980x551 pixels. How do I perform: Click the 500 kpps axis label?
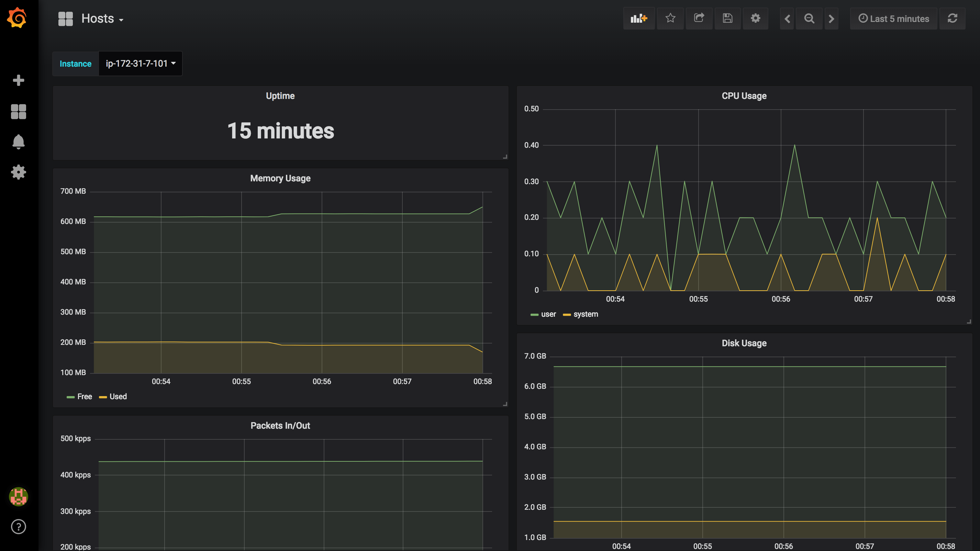click(x=75, y=438)
